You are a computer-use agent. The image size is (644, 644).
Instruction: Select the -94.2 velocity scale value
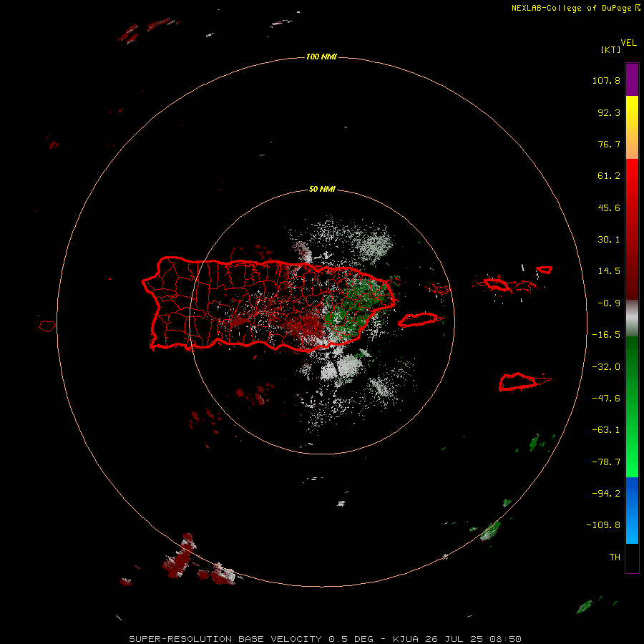606,493
